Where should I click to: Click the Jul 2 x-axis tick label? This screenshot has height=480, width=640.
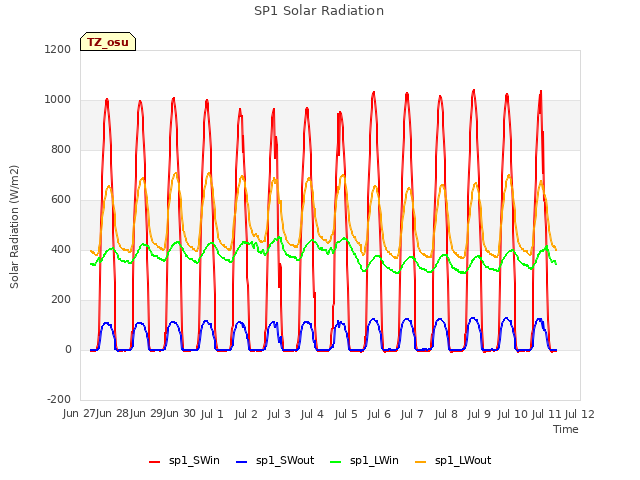(246, 414)
